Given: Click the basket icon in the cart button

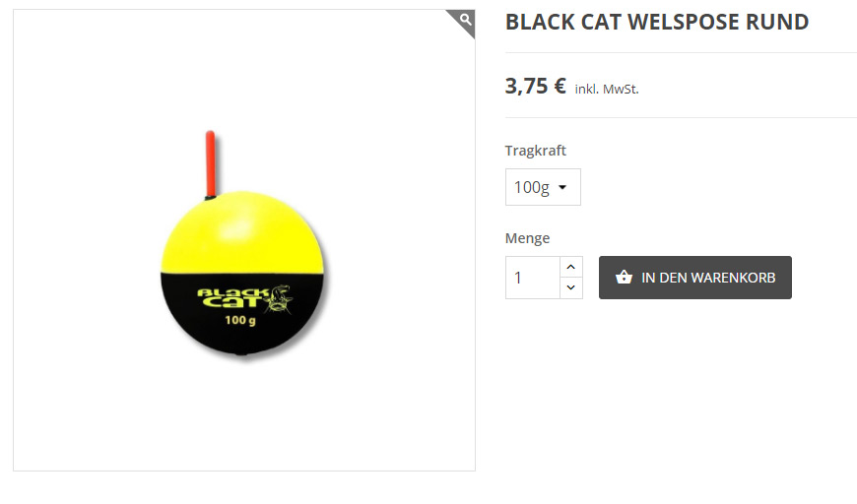Looking at the screenshot, I should [624, 278].
